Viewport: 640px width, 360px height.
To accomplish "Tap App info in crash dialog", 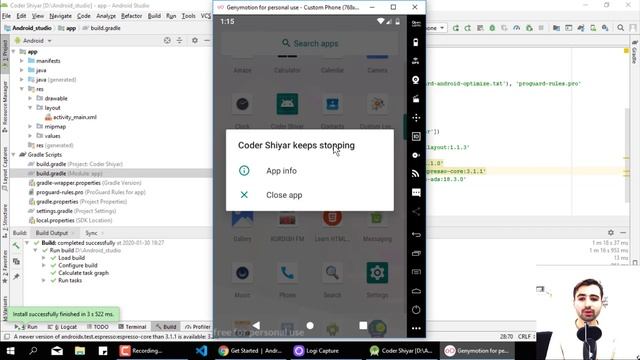I will tap(310, 171).
